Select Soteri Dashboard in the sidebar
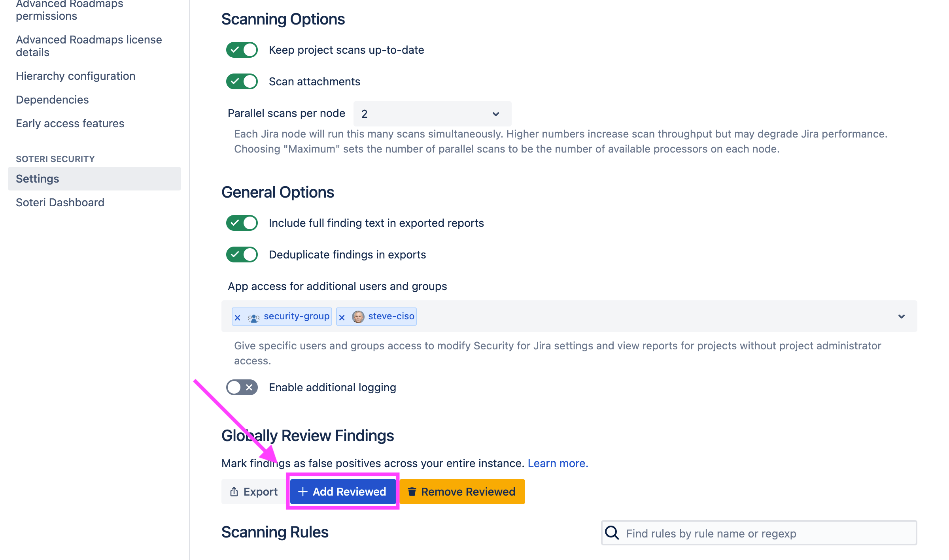 60,202
